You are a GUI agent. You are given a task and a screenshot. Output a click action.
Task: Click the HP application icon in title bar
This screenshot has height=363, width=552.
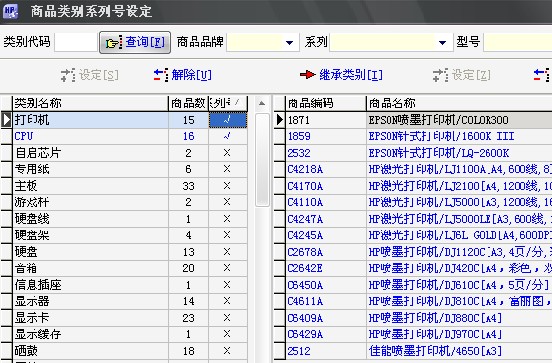pos(11,11)
